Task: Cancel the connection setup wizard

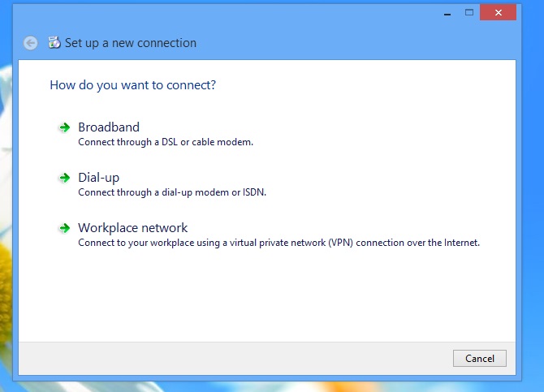Action: (x=480, y=359)
